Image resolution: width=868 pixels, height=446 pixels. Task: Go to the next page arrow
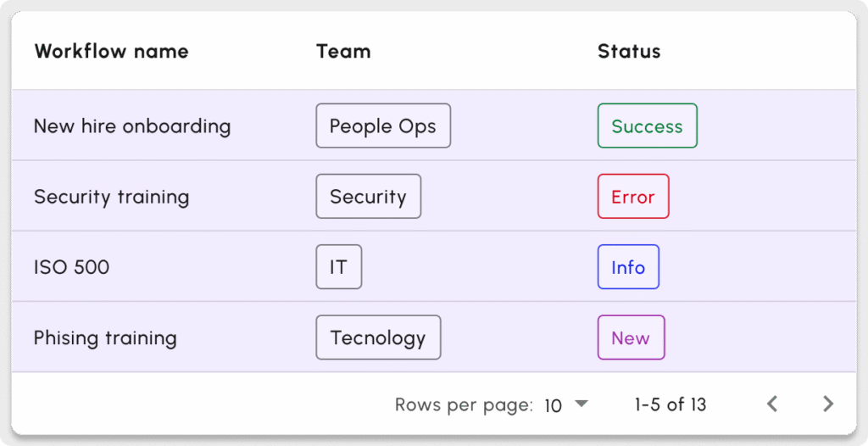[828, 404]
